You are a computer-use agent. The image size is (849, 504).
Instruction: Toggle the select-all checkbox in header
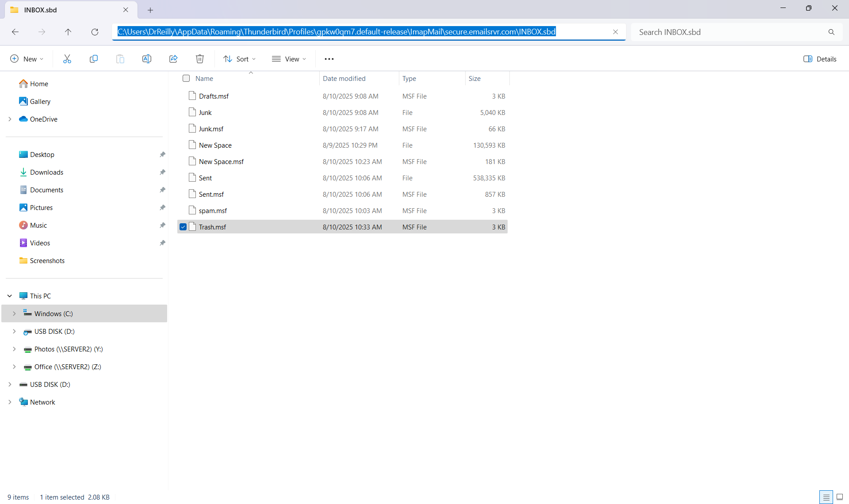pos(186,78)
